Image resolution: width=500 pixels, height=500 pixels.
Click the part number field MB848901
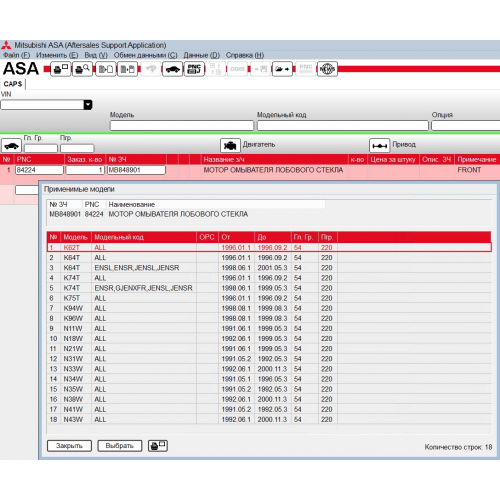coord(136,170)
